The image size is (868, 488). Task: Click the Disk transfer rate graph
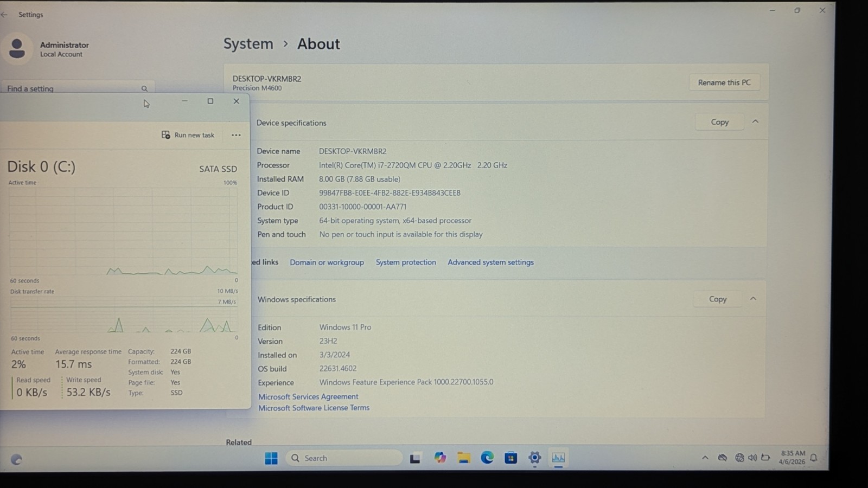point(123,314)
